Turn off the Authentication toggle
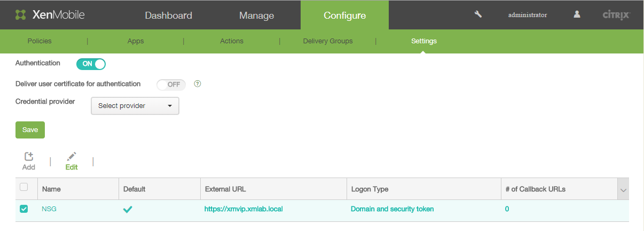The image size is (644, 231). [91, 64]
